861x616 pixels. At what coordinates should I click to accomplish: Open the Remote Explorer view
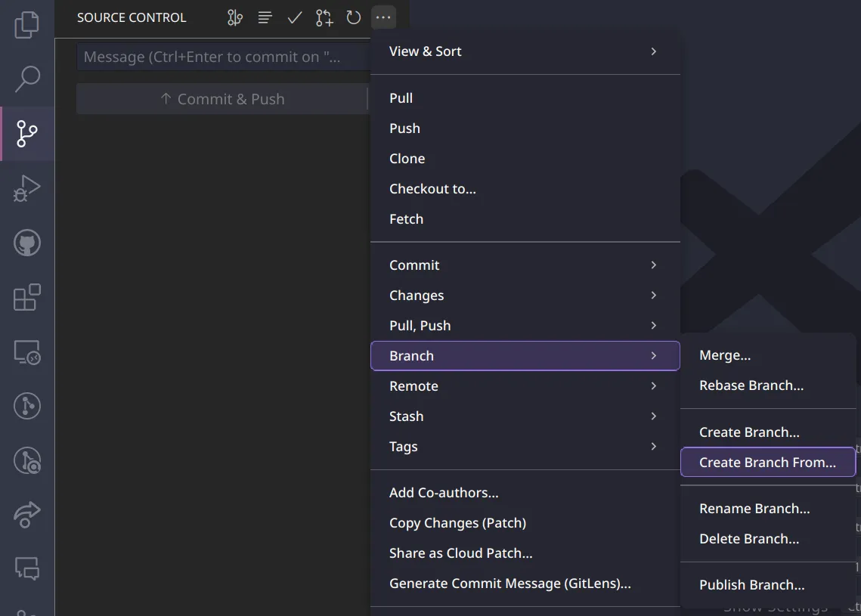coord(28,353)
